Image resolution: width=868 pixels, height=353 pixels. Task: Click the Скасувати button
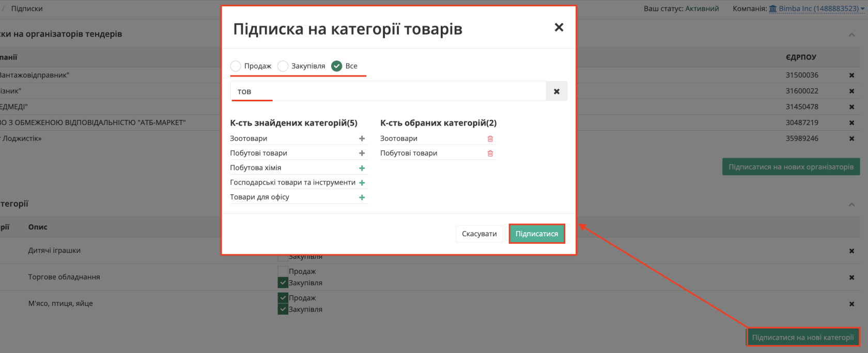coord(479,234)
